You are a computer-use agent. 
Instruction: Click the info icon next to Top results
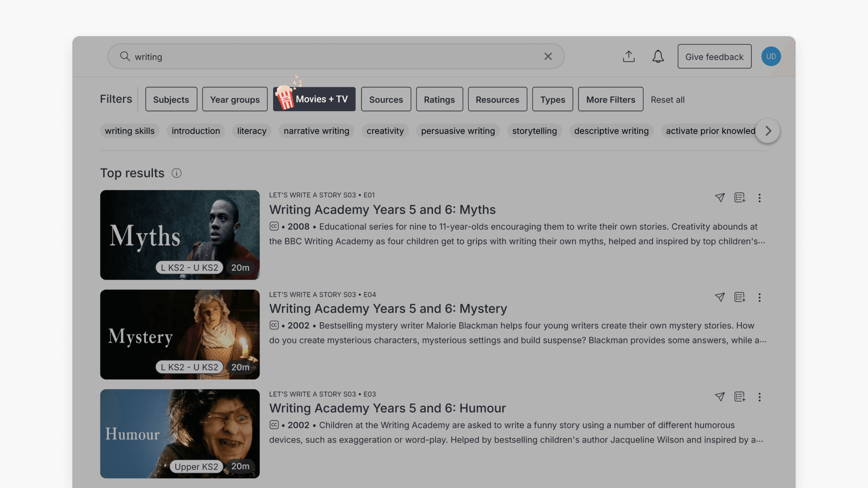[176, 173]
